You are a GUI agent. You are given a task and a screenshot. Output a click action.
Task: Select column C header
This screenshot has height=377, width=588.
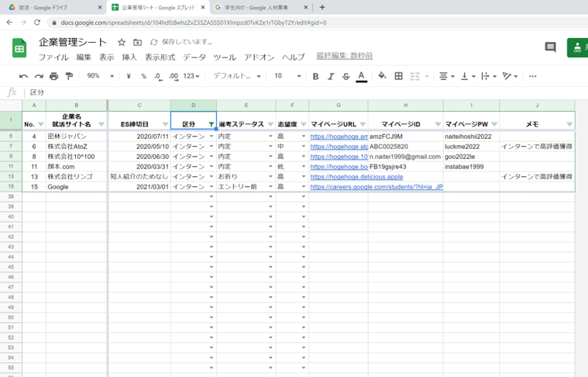click(139, 105)
